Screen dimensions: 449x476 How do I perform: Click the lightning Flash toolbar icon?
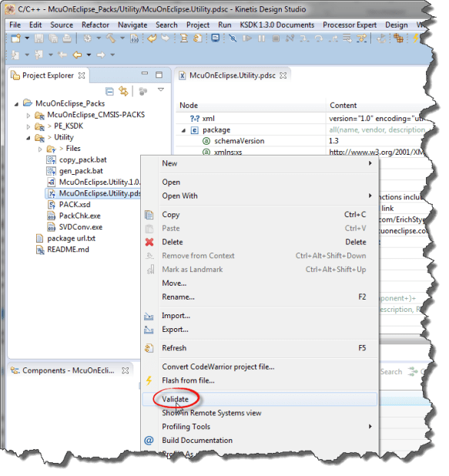(x=416, y=39)
